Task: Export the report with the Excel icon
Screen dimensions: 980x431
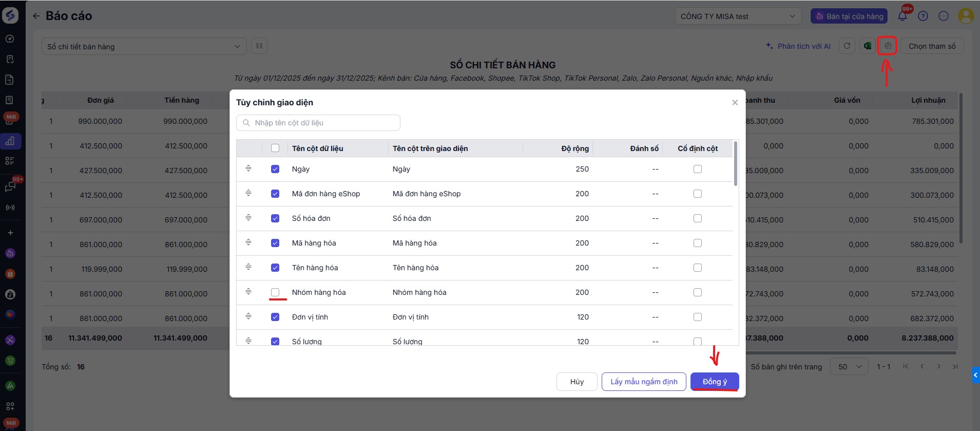Action: 868,46
